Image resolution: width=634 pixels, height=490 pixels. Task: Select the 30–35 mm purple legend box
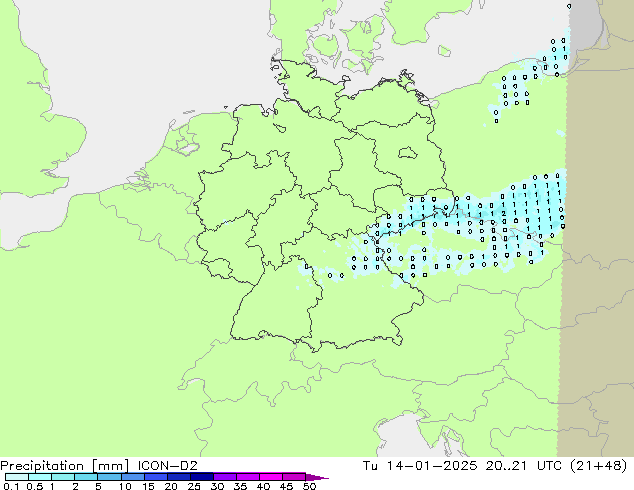pos(225,477)
